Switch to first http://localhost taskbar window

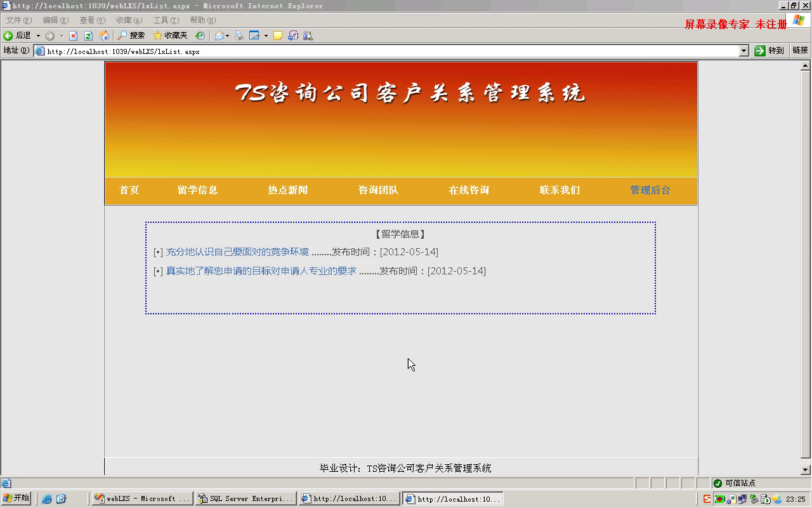350,499
